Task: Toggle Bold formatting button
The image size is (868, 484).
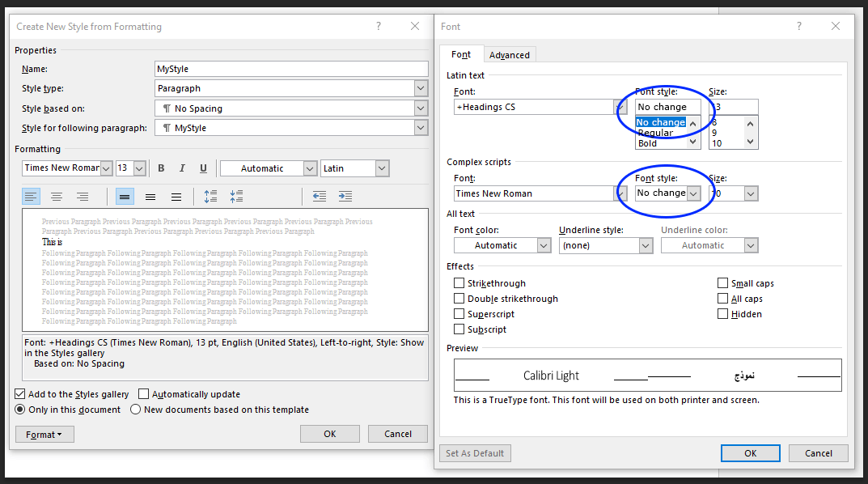Action: [161, 168]
